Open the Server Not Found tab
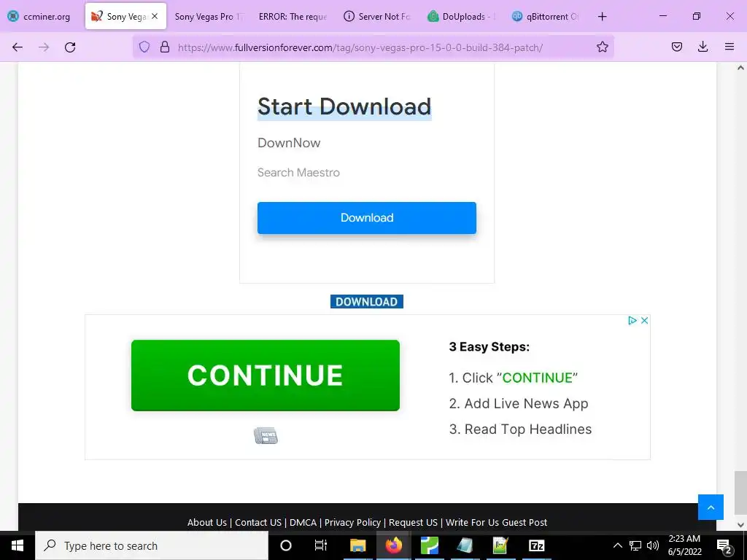The width and height of the screenshot is (747, 560). [x=377, y=17]
